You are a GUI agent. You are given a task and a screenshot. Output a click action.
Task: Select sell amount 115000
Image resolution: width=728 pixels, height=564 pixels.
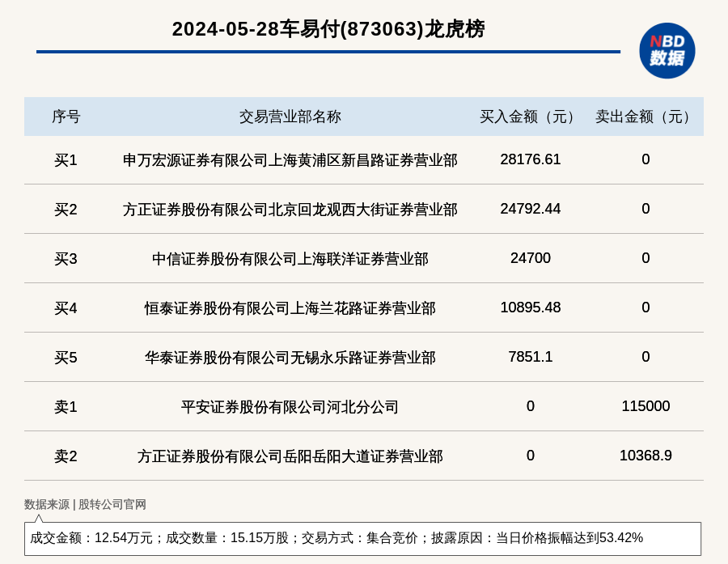click(645, 406)
